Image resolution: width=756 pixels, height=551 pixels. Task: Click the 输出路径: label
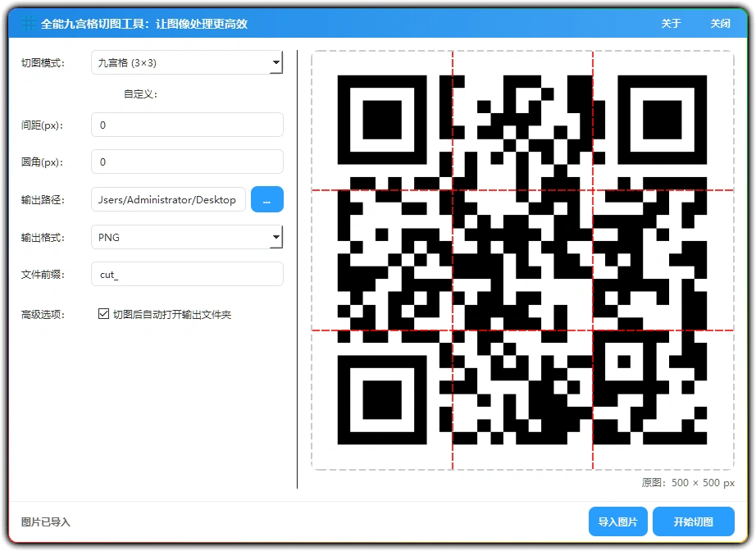43,200
